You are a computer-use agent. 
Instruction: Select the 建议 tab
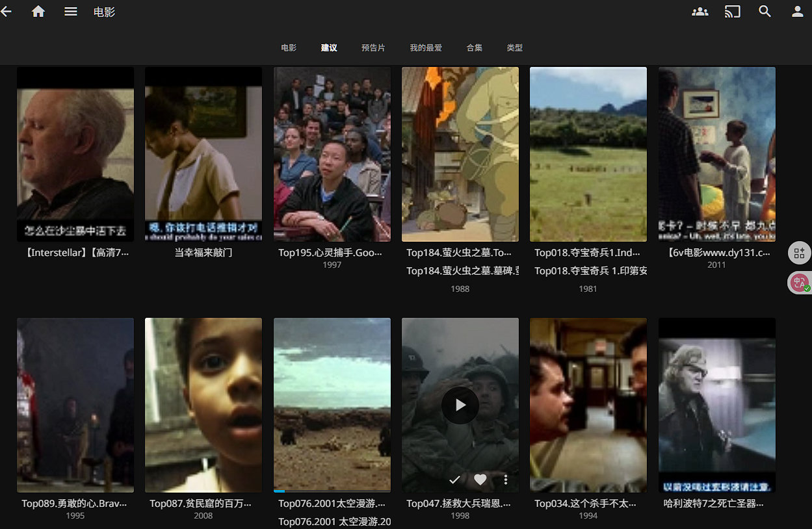(329, 48)
